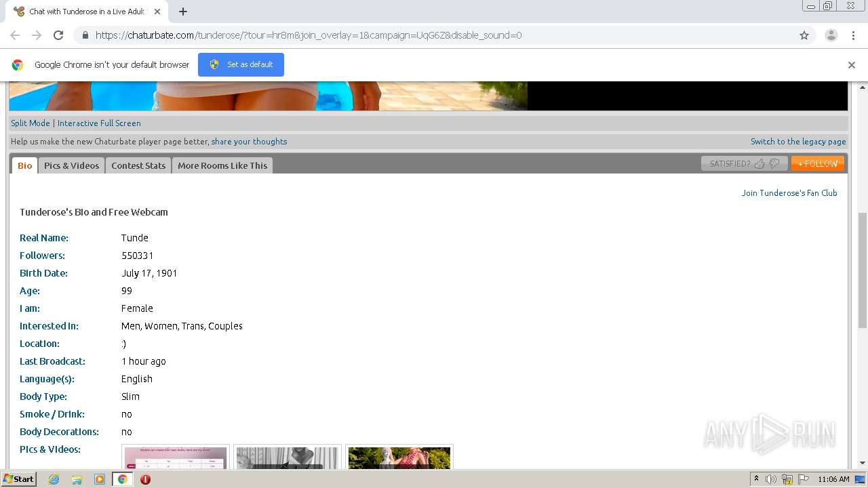
Task: Launch Internet Explorer from the taskbar
Action: click(54, 479)
